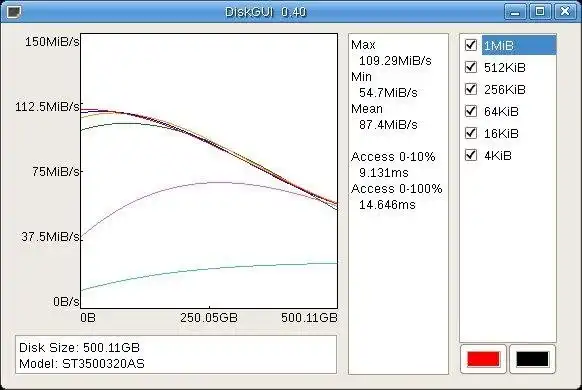The width and height of the screenshot is (582, 390).
Task: Click the Disk Size: 500.11GB text
Action: coord(79,348)
